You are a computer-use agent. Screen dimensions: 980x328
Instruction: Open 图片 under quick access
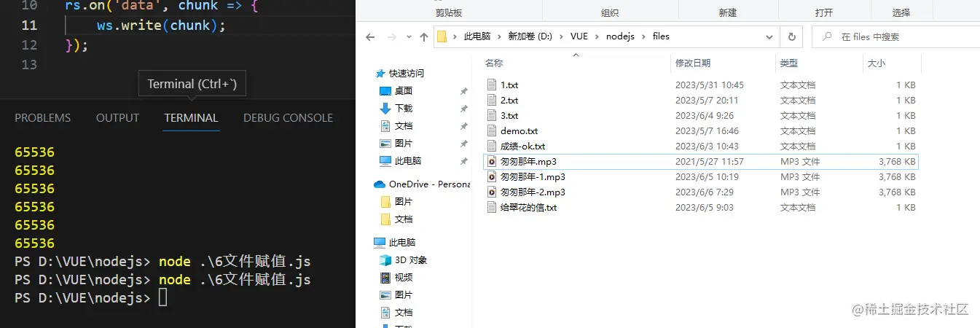click(403, 143)
